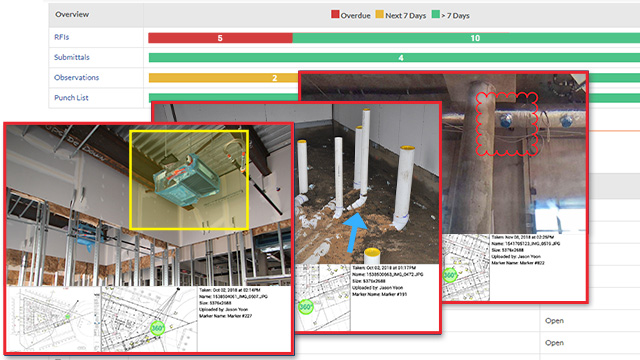Click Marker Name Marker #227 text
Viewport: 640px width, 360px height.
tap(225, 316)
